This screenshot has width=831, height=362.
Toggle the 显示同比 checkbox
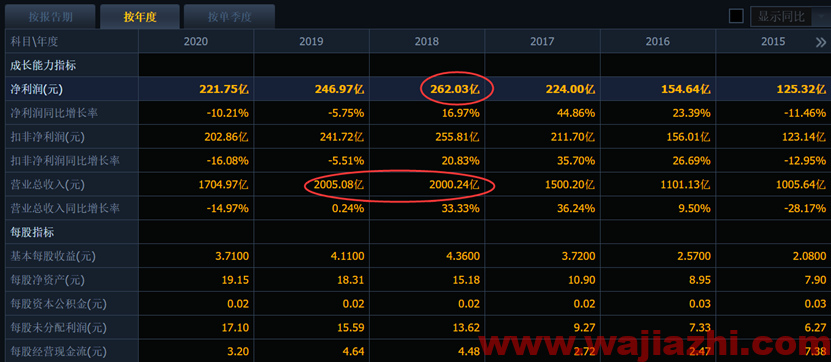pyautogui.click(x=736, y=16)
